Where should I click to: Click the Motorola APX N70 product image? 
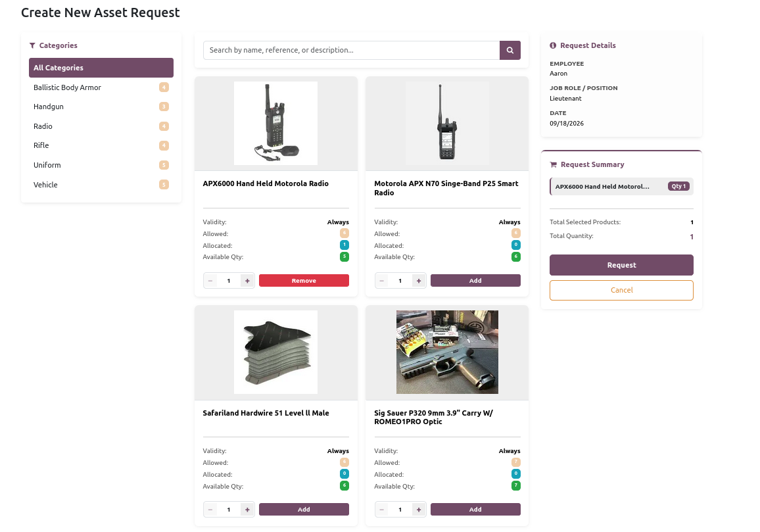point(447,123)
